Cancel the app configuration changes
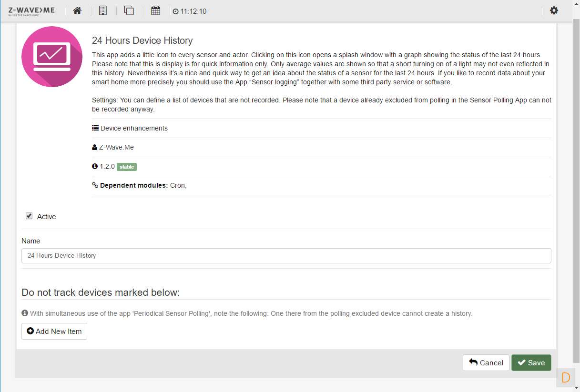 [486, 363]
